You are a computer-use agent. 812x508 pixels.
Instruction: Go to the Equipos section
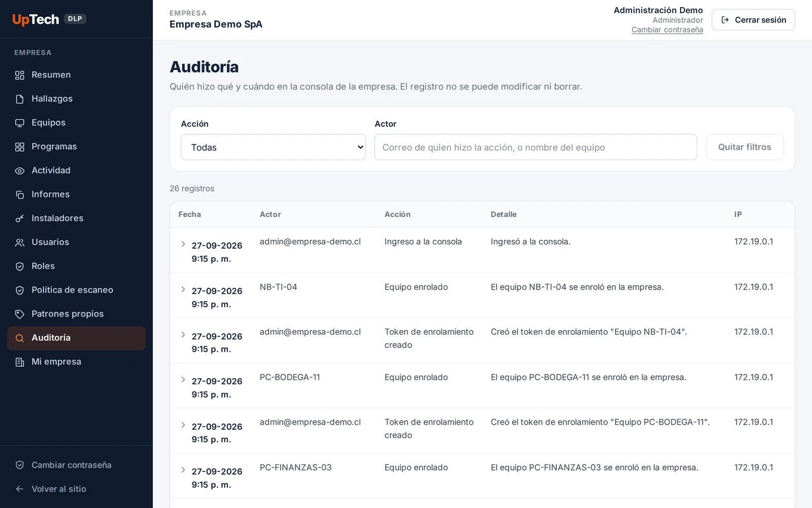pos(76,122)
